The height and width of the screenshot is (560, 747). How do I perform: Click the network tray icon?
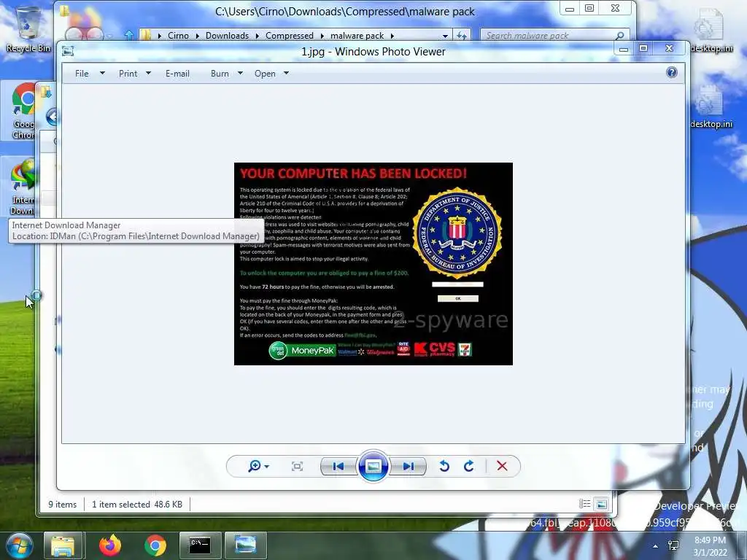[x=673, y=545]
